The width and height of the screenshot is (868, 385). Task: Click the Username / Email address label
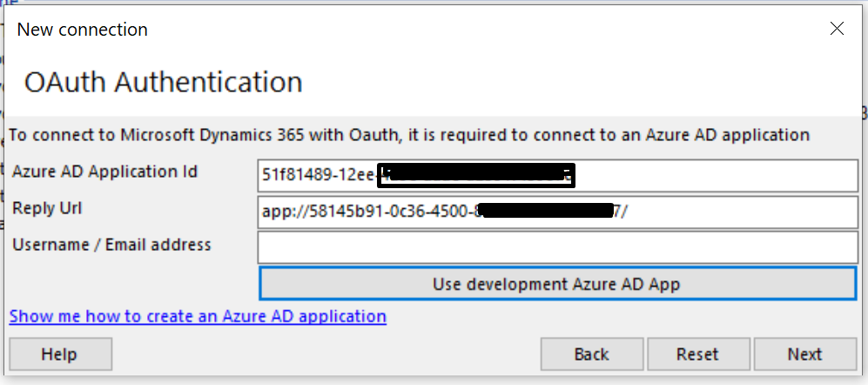click(111, 244)
